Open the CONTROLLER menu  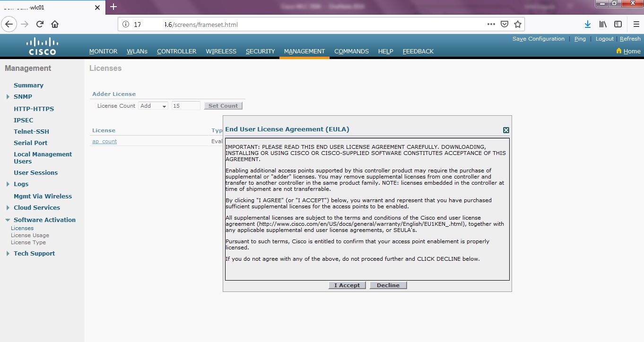point(176,51)
